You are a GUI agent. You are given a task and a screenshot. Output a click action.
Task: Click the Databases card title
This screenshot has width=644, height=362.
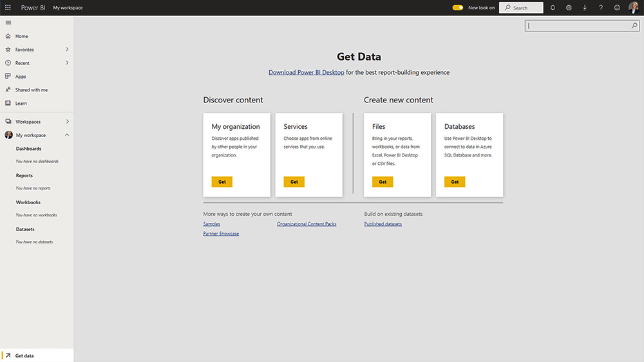click(459, 126)
